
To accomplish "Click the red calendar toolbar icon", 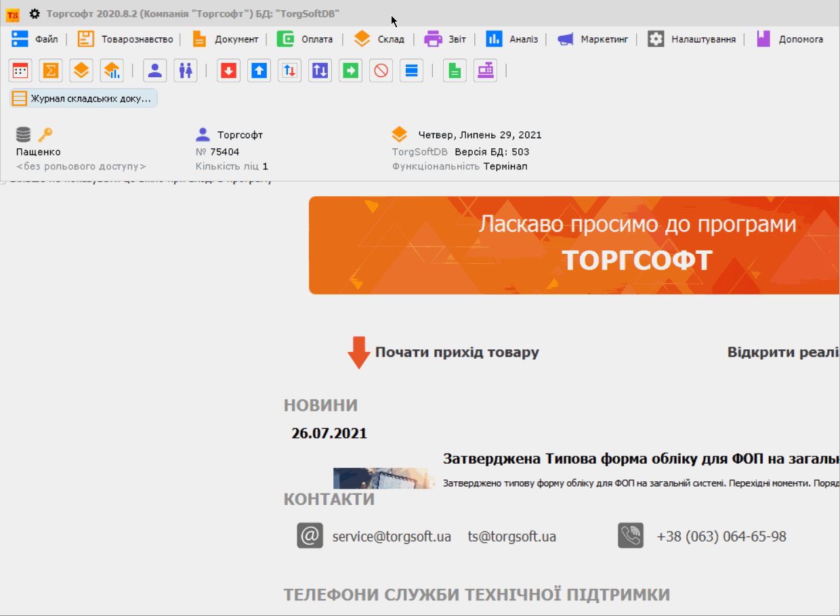I will point(20,70).
